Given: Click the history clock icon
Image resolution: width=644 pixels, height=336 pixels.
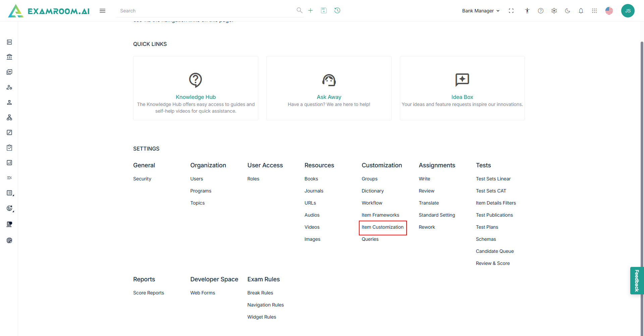Looking at the screenshot, I should pyautogui.click(x=337, y=10).
